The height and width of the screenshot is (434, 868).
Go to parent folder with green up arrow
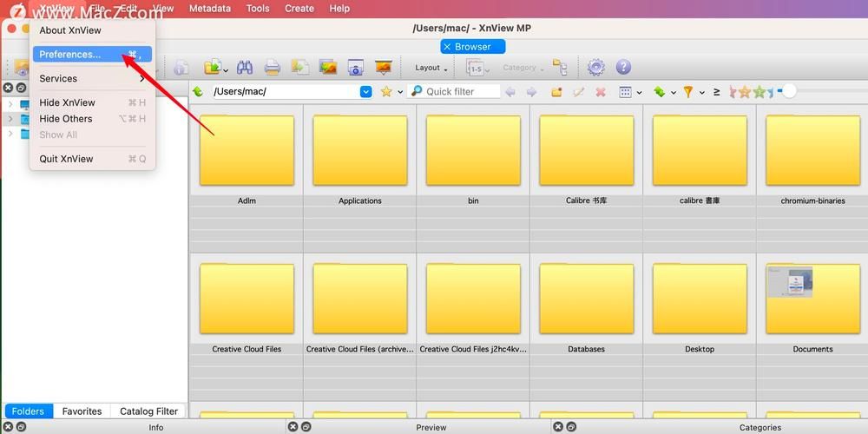198,92
